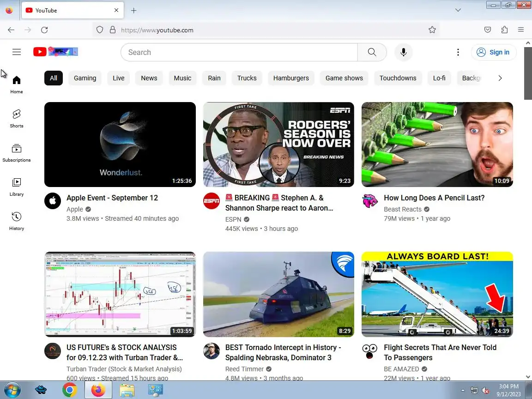Activate voice search microphone

point(404,52)
